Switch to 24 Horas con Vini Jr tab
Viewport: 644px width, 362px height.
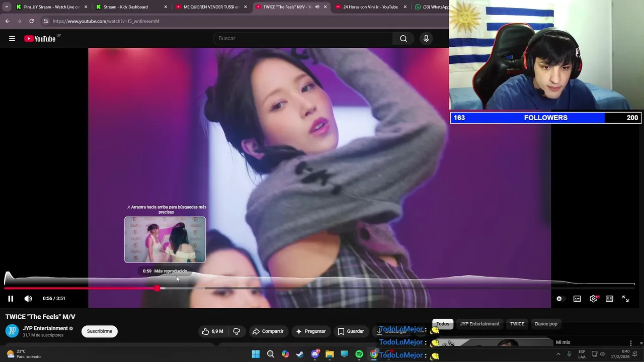tap(370, 7)
